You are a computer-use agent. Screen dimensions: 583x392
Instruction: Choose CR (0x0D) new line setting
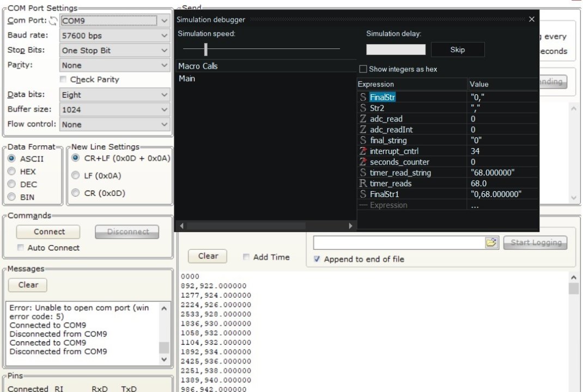pyautogui.click(x=76, y=193)
